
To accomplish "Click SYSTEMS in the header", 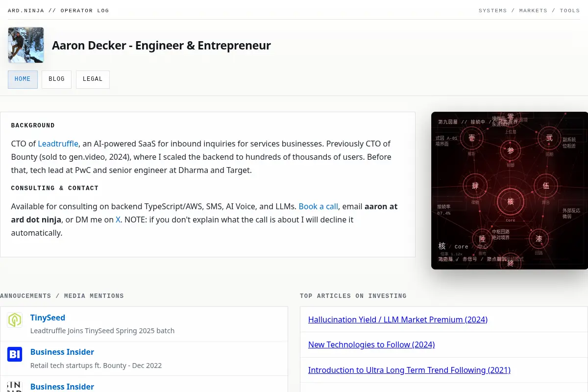I will click(492, 10).
